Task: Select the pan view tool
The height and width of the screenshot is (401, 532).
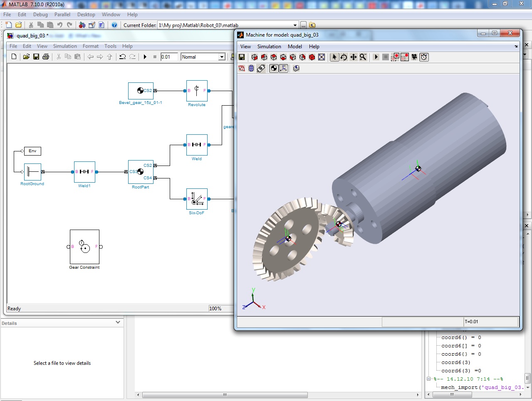Action: point(354,57)
